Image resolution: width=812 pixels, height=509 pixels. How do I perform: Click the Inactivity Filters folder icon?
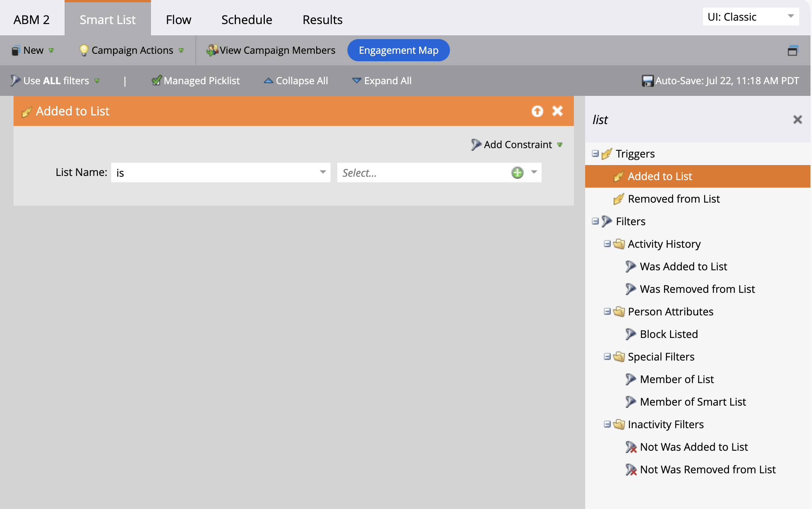pos(619,424)
